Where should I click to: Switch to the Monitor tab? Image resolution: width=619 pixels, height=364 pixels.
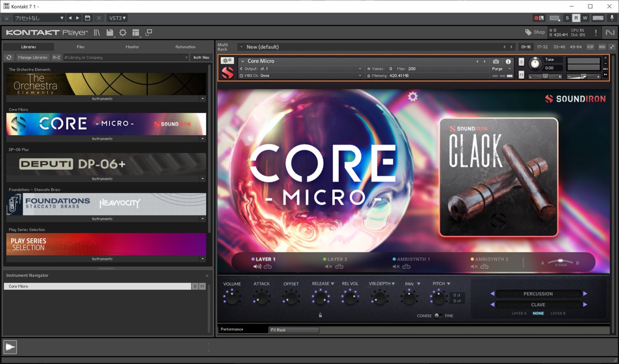(133, 47)
